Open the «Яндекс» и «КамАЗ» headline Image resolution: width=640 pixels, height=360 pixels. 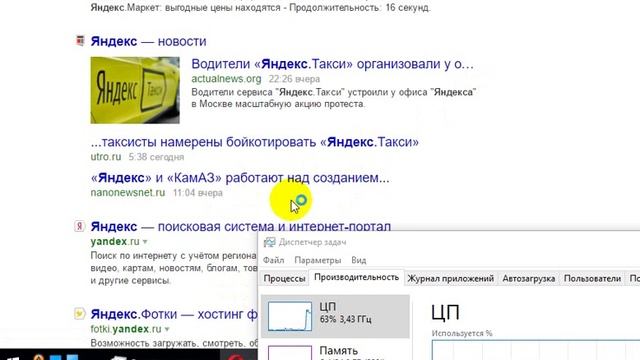pyautogui.click(x=240, y=178)
